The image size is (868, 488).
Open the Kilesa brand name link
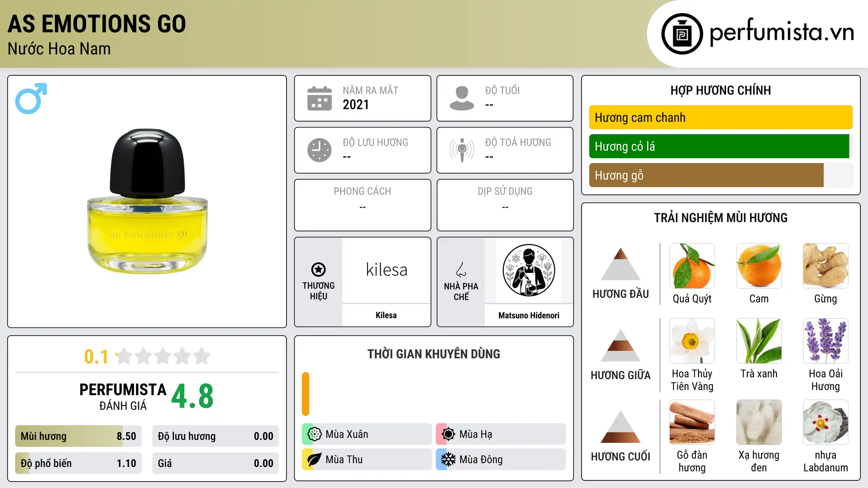(x=386, y=315)
